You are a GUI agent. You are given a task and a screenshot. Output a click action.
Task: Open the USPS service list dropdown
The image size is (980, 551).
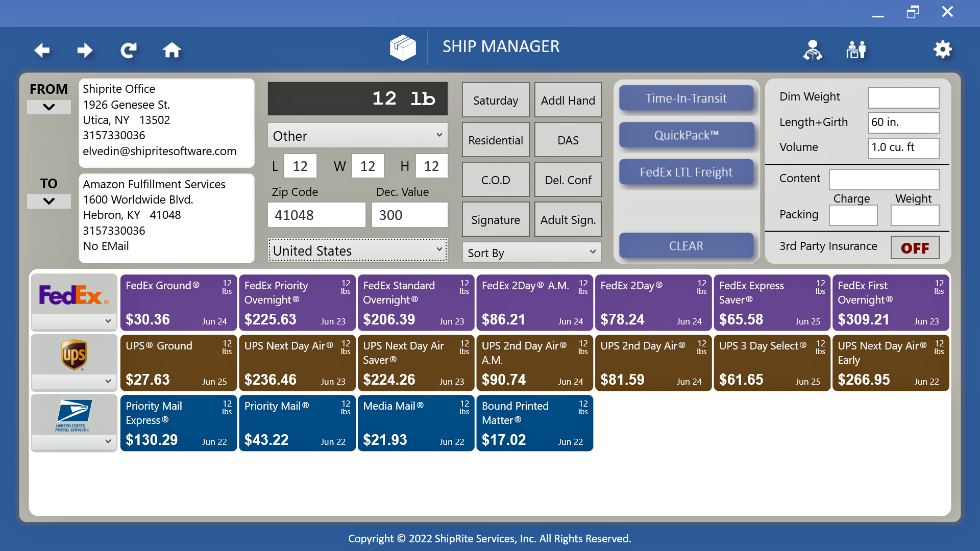(73, 441)
